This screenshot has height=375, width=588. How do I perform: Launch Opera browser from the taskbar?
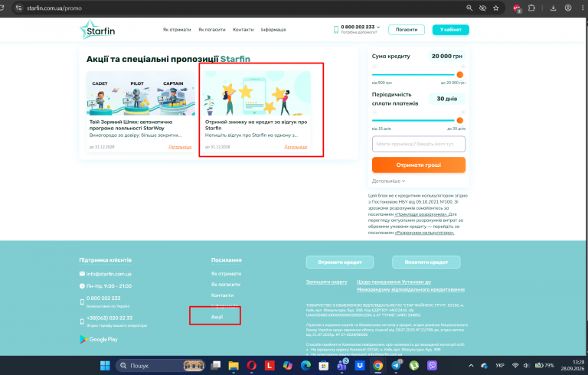[252, 365]
